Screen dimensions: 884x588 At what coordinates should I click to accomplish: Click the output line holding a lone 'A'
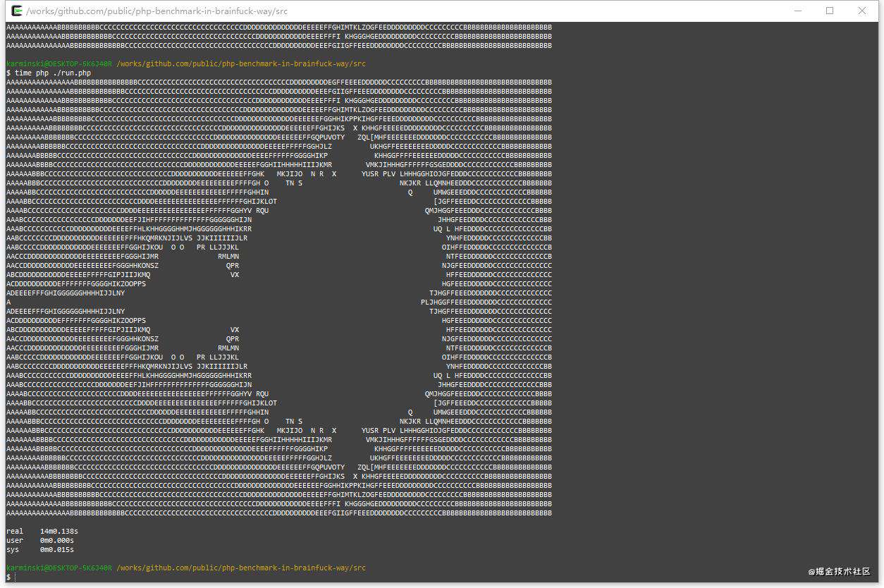click(x=8, y=302)
